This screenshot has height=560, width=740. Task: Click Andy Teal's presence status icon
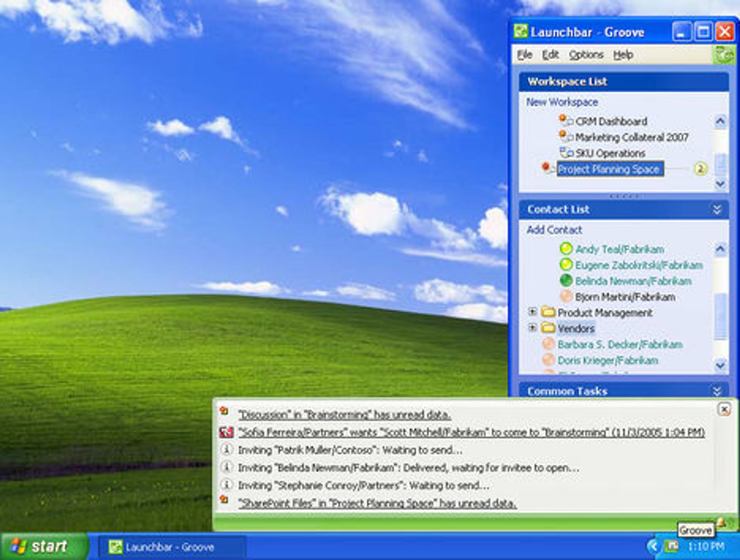(x=566, y=248)
